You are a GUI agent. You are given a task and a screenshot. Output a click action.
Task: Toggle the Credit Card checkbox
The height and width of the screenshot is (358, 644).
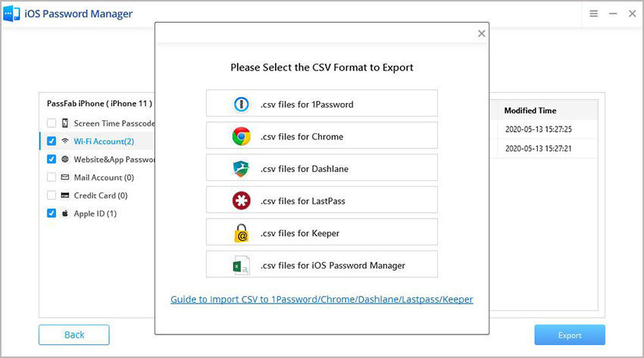click(x=51, y=195)
